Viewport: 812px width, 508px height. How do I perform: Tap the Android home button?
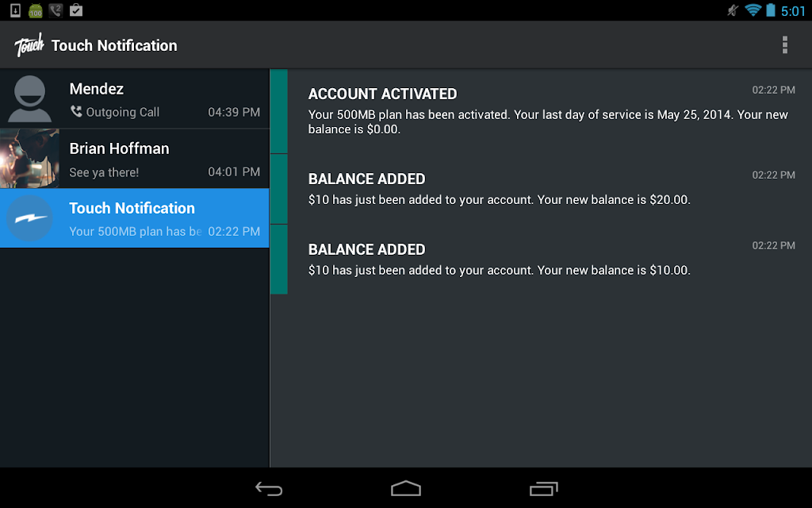(x=406, y=488)
